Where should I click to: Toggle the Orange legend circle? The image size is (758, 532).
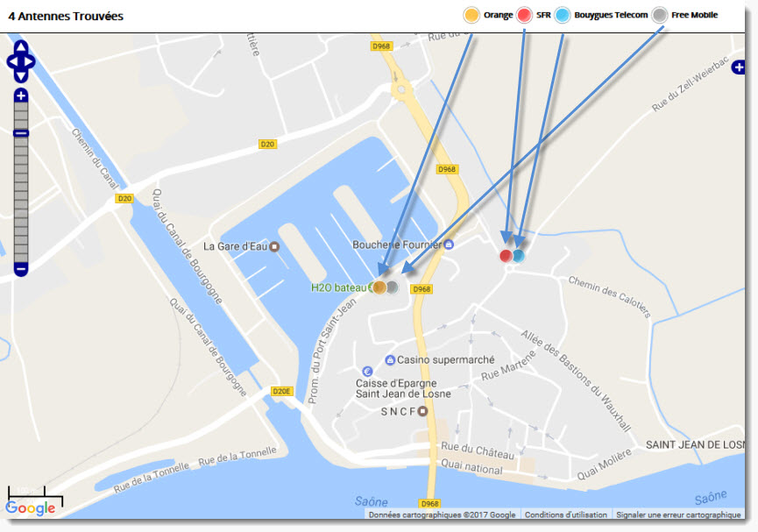coord(471,15)
